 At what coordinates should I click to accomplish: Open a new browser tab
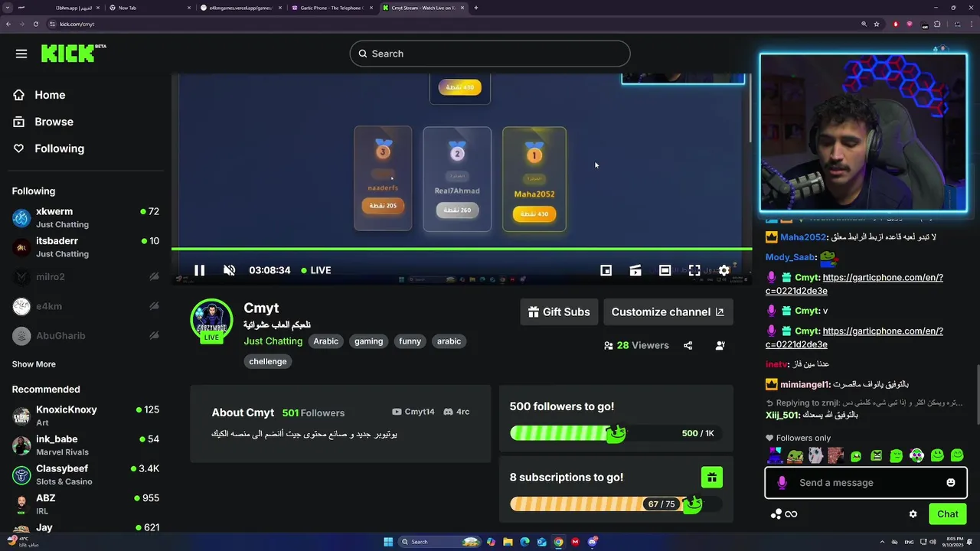click(x=476, y=8)
